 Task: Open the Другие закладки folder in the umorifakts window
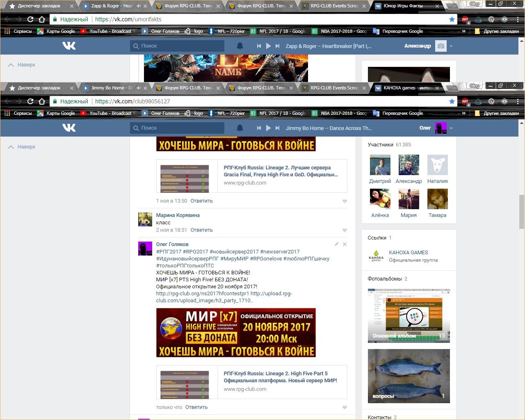coord(496,31)
